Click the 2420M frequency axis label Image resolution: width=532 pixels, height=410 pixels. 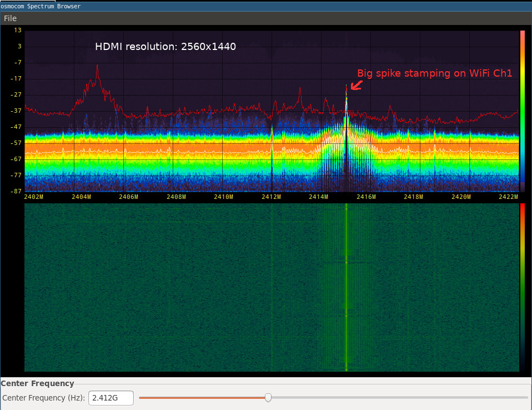pyautogui.click(x=461, y=197)
